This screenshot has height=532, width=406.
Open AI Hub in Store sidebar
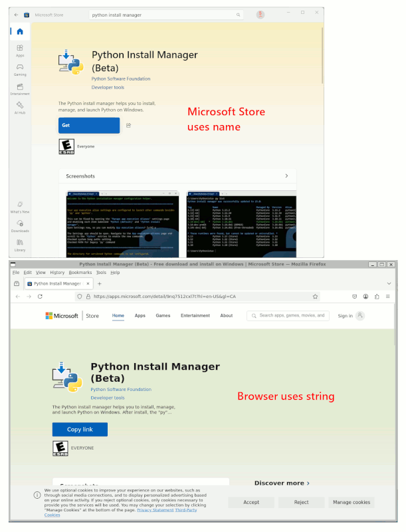pos(20,108)
